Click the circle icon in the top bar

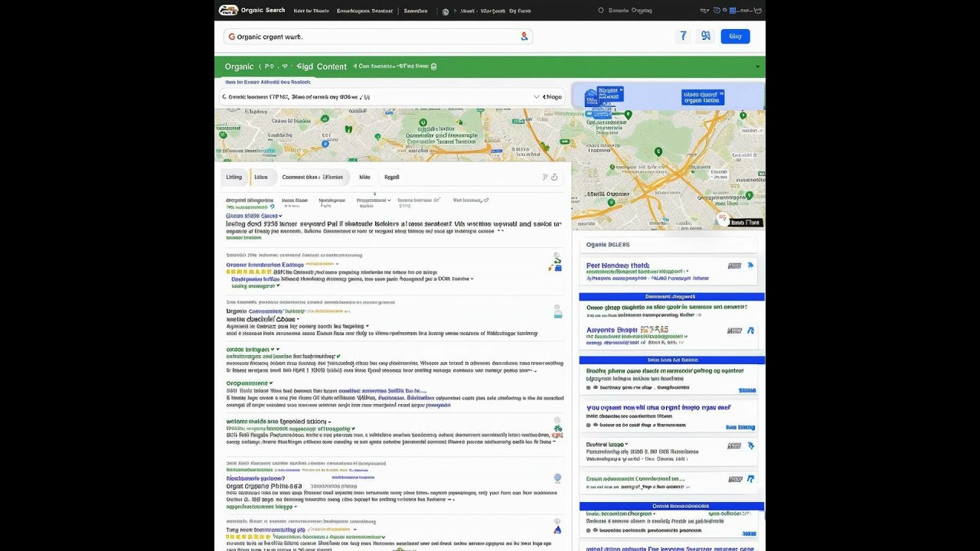601,11
